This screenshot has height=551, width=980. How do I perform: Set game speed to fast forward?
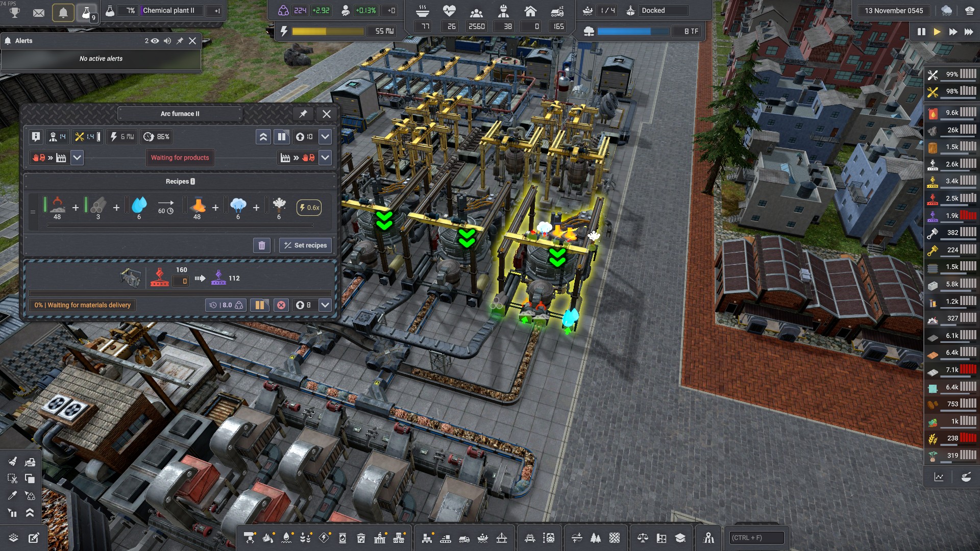point(953,32)
